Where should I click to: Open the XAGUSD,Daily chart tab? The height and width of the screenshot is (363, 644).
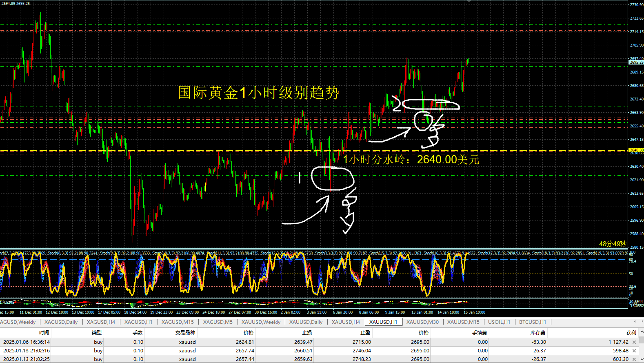tap(61, 322)
